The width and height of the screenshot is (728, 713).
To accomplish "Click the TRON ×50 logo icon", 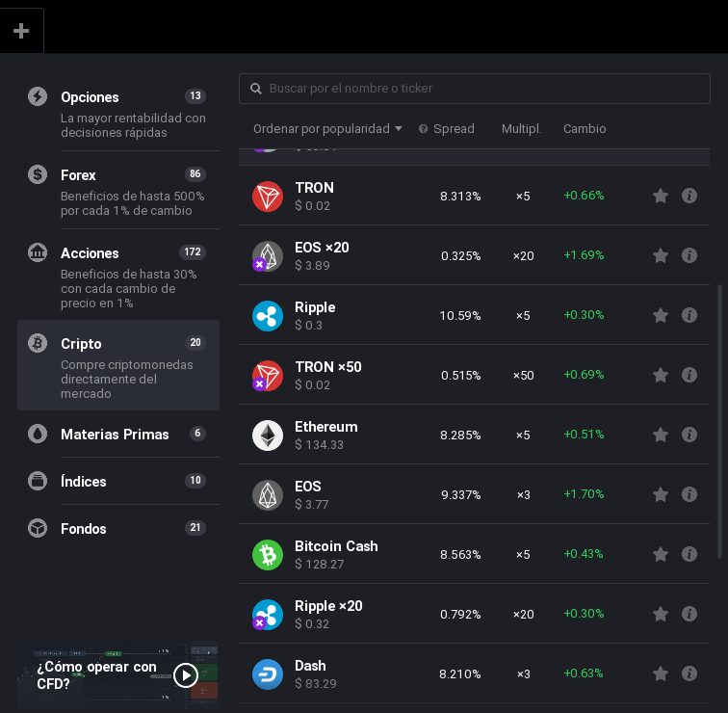I will (268, 376).
